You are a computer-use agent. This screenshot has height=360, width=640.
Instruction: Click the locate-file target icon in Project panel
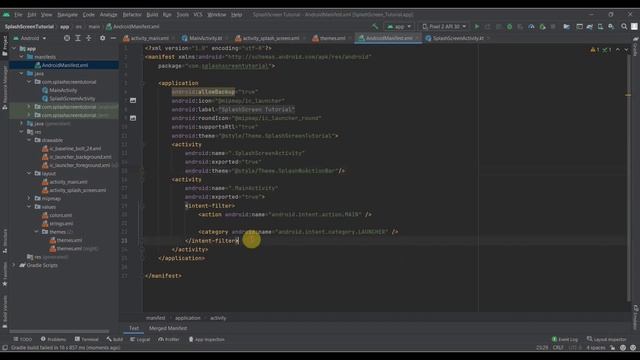tap(67, 38)
